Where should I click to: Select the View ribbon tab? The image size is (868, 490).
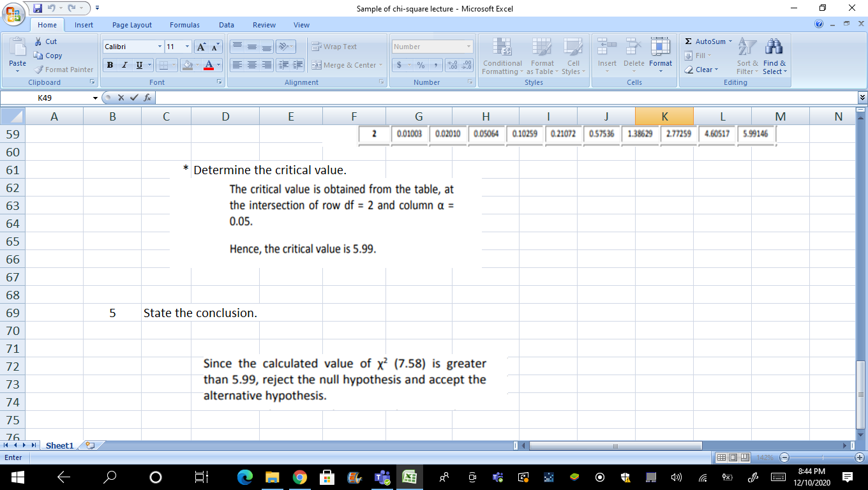pos(301,25)
